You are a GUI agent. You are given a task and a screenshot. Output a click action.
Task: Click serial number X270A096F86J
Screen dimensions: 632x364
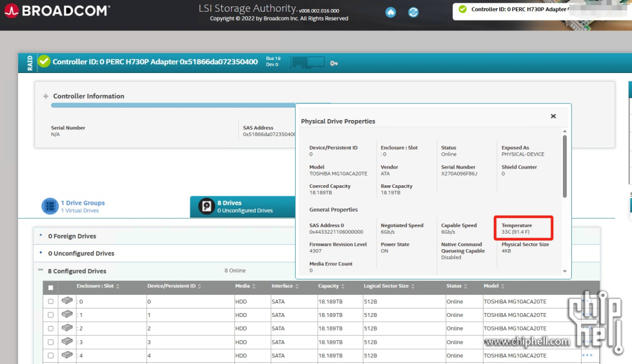[459, 174]
